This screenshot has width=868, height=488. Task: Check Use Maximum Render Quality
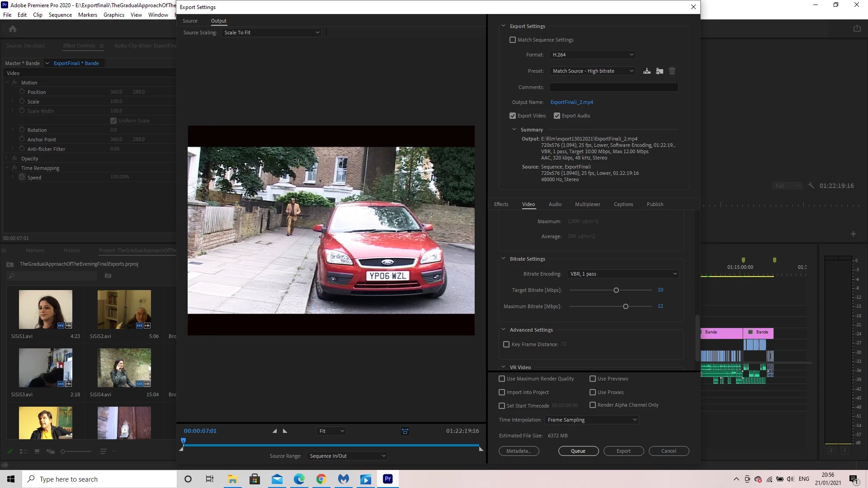tap(502, 379)
